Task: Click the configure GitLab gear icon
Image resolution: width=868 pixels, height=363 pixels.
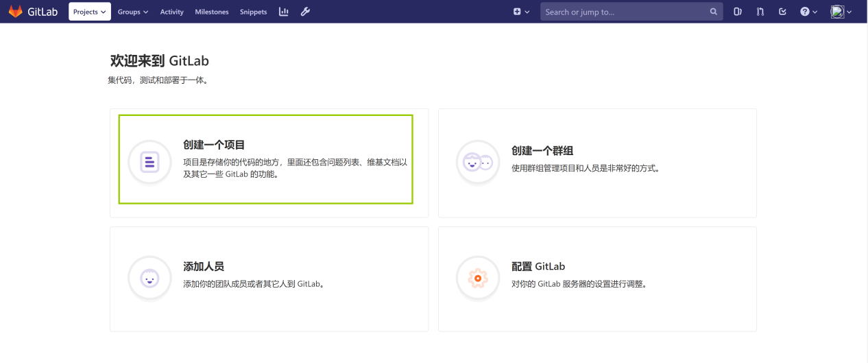Action: (478, 278)
